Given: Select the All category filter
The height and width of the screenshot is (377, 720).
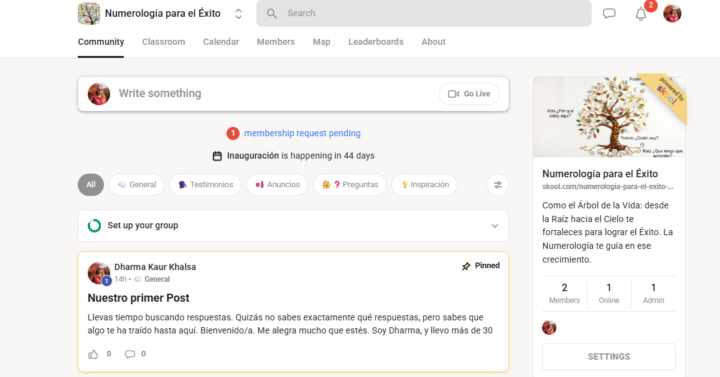Looking at the screenshot, I should pyautogui.click(x=91, y=185).
